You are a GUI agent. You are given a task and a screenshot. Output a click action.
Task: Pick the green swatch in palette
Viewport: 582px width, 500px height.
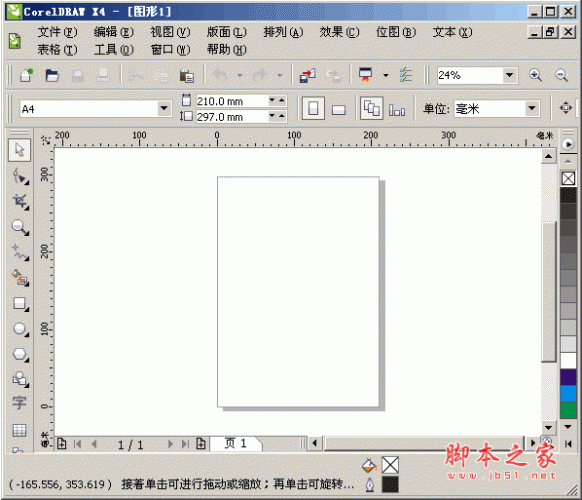[568, 411]
